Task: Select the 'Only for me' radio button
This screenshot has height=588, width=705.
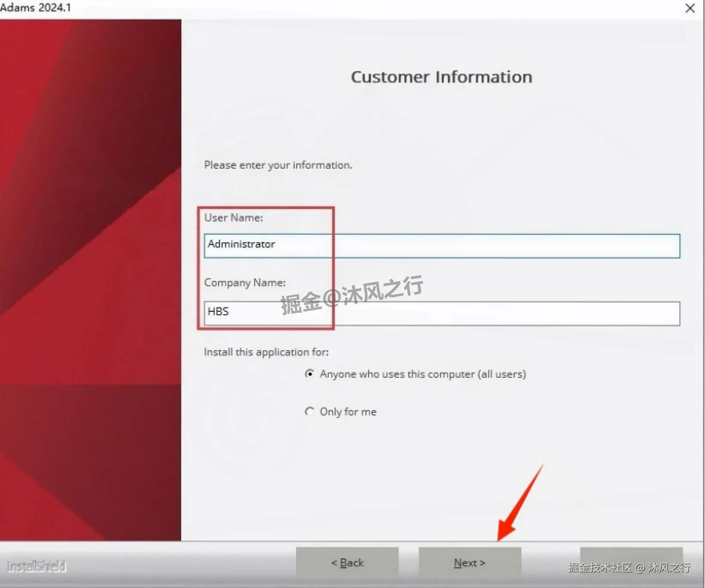Action: click(x=309, y=412)
